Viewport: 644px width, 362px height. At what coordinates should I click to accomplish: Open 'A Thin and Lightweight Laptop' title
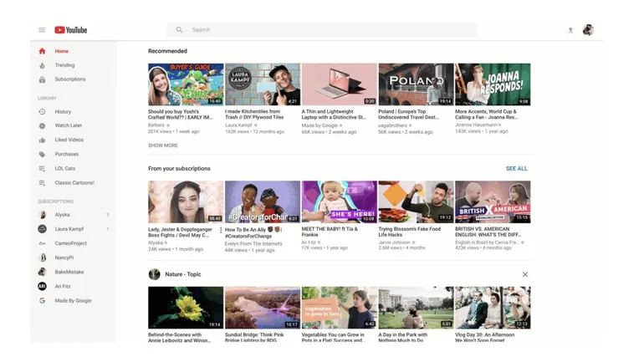(x=334, y=115)
